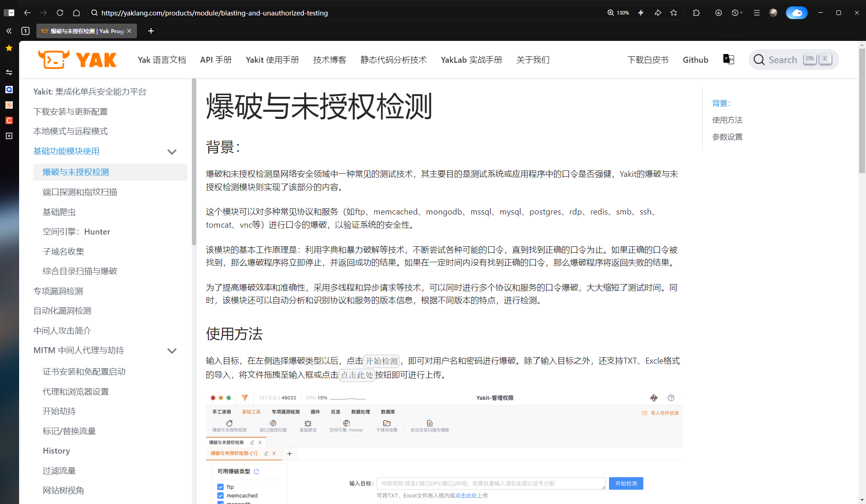Screen dimensions: 866x504
Task: Collapse the side panel with double chevron
Action: pyautogui.click(x=9, y=31)
